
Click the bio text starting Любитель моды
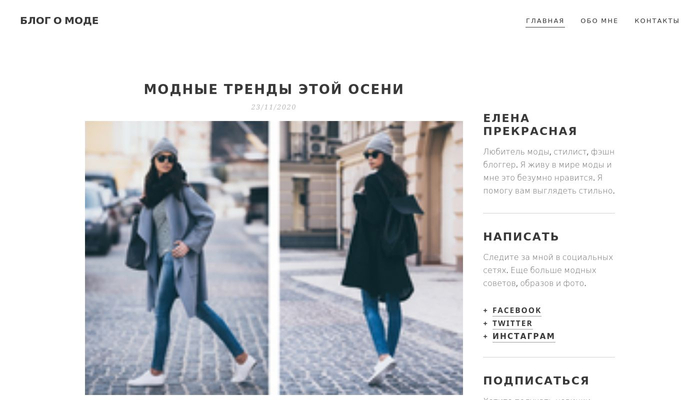coord(549,171)
